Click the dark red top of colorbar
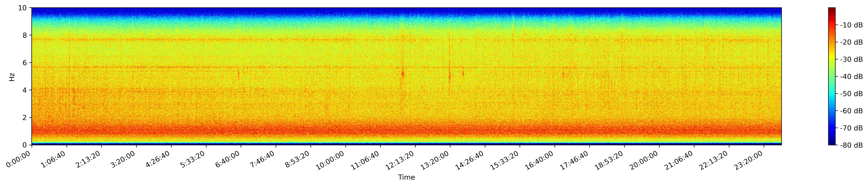The image size is (868, 186). point(832,9)
